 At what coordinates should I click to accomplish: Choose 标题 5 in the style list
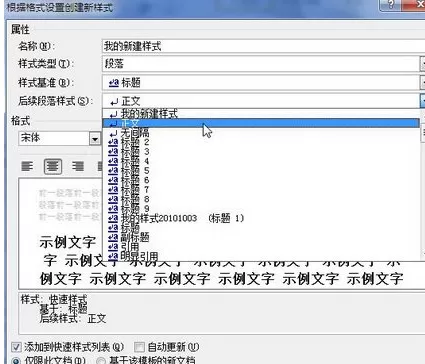tap(261, 171)
